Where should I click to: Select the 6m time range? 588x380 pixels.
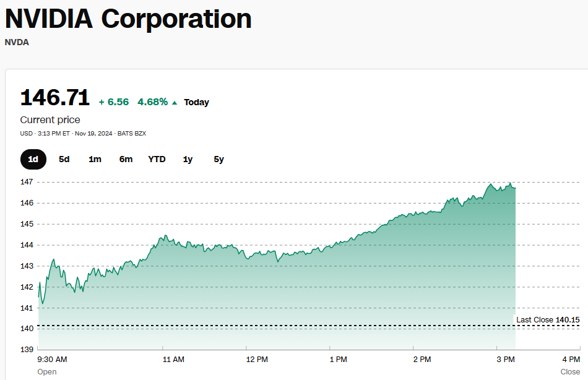pos(126,160)
